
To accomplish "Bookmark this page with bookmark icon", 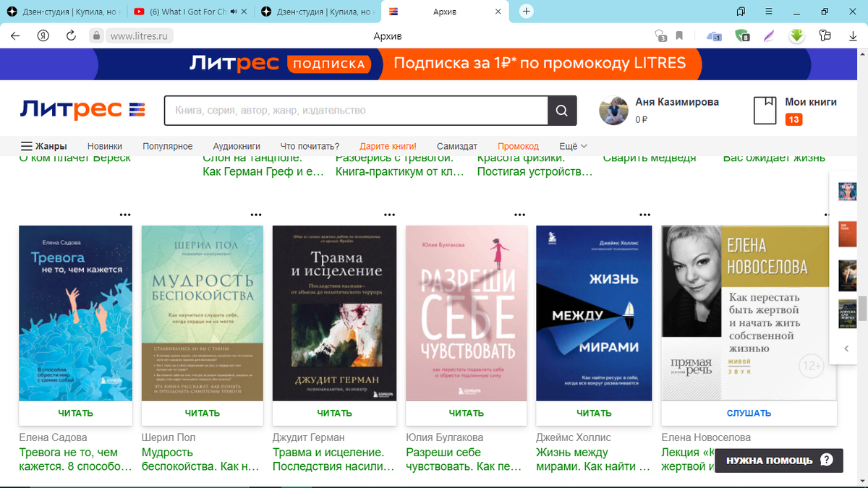I will (679, 36).
